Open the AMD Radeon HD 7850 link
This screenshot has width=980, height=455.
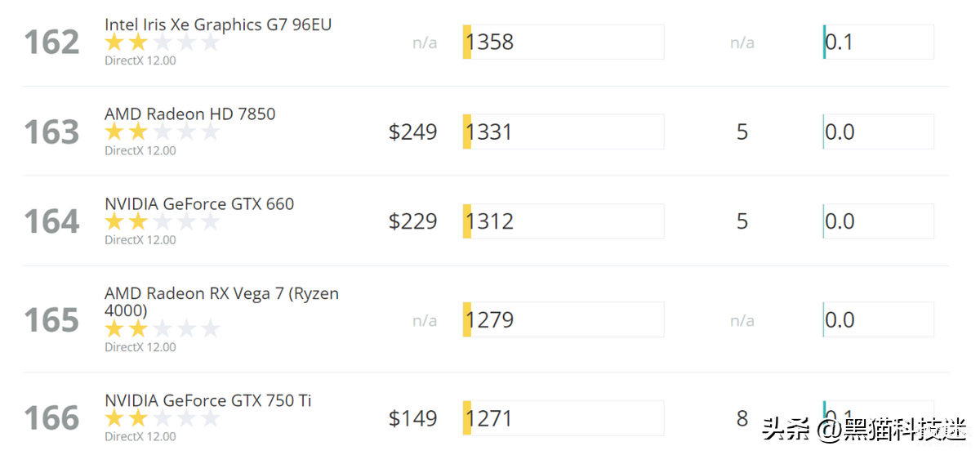point(190,114)
